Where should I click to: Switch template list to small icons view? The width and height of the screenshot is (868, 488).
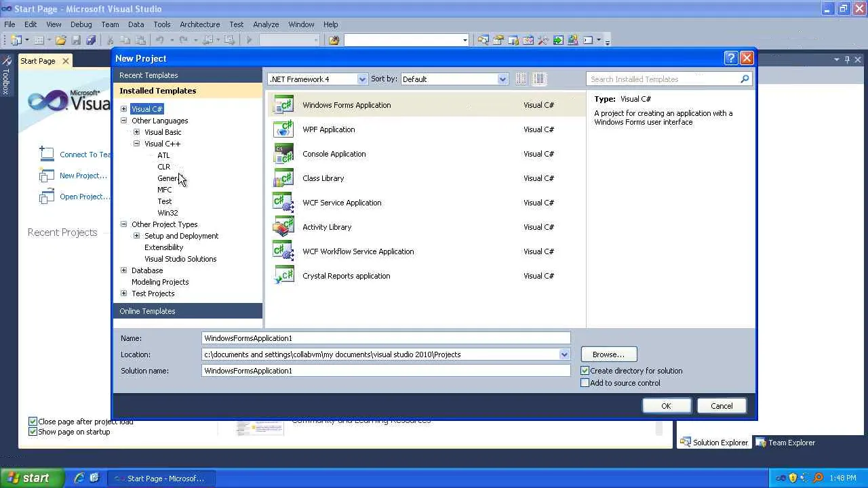point(521,79)
